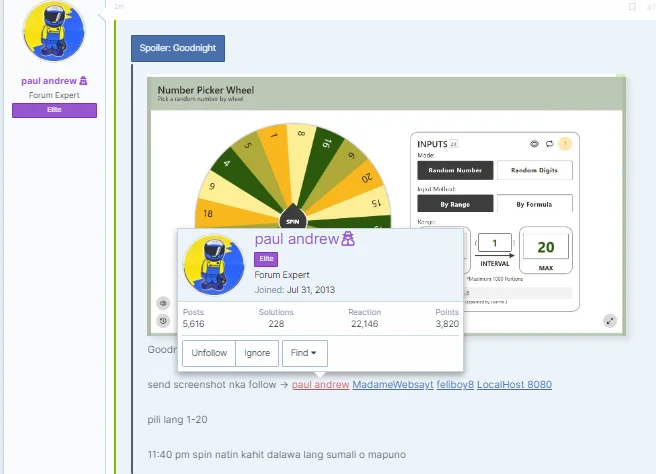Open the Posts count 5,616
Screen dimensions: 656x474
point(193,323)
